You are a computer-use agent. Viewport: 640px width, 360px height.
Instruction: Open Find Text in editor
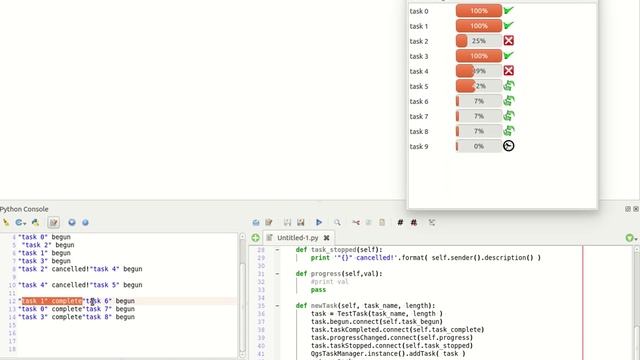coord(337,222)
